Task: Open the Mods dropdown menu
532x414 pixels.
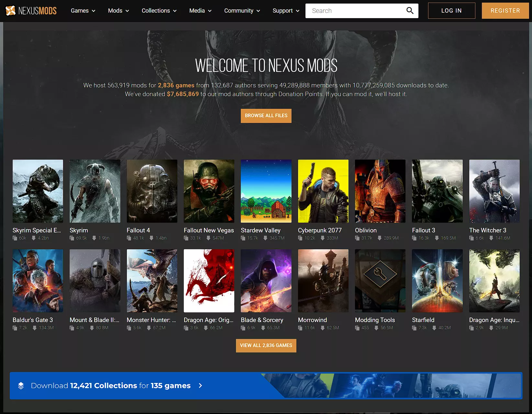Action: [118, 11]
